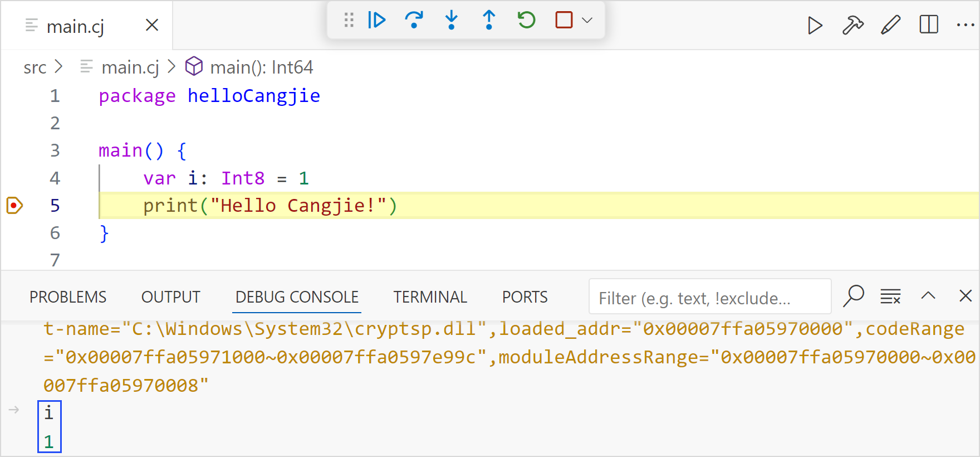Click the Step Over debug icon
The image size is (980, 457).
point(414,21)
